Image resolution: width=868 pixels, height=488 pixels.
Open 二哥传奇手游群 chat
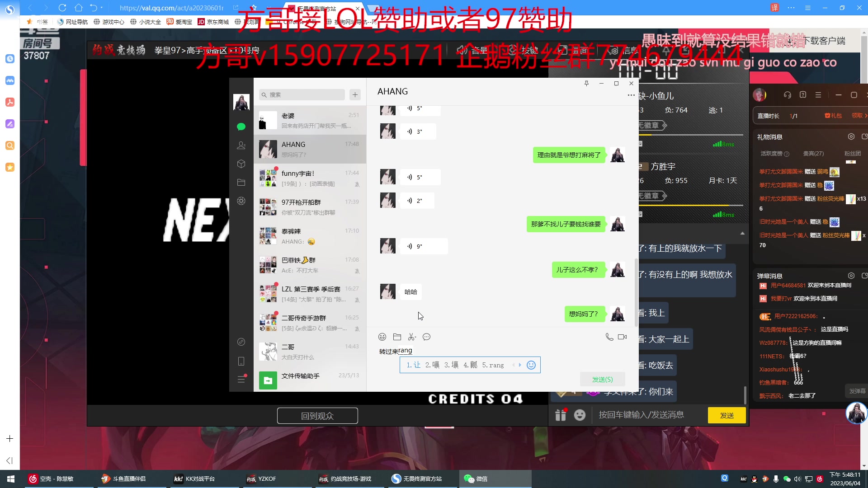pyautogui.click(x=310, y=323)
